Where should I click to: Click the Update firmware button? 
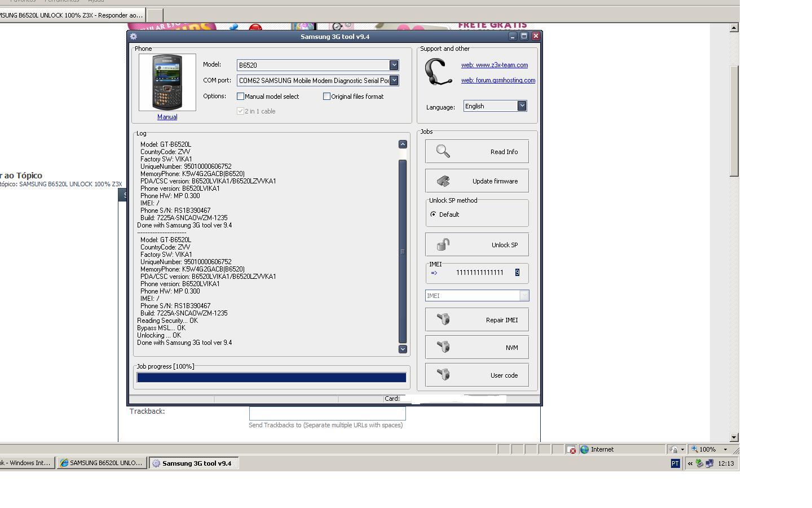(477, 181)
